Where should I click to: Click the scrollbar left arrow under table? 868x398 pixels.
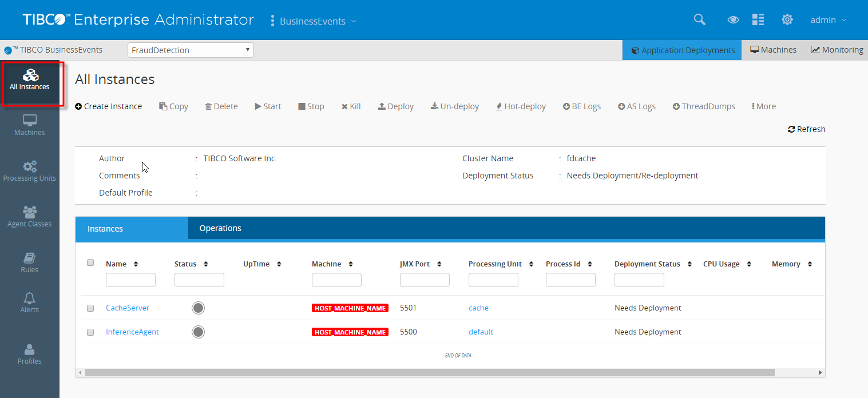[x=80, y=372]
